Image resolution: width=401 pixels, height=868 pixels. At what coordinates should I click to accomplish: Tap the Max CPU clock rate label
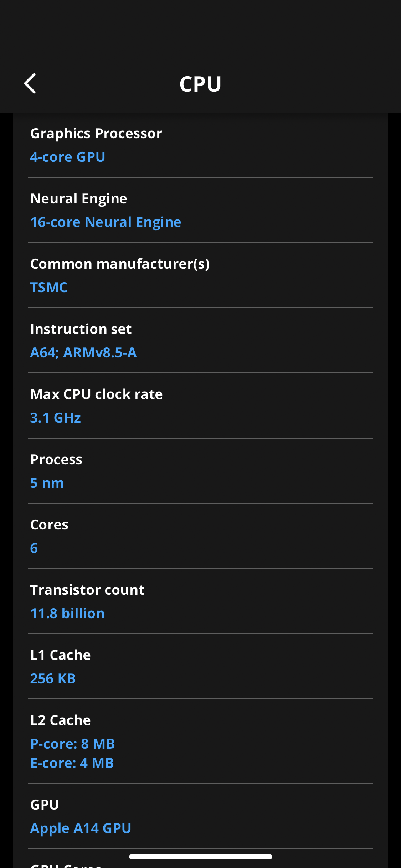(x=96, y=394)
